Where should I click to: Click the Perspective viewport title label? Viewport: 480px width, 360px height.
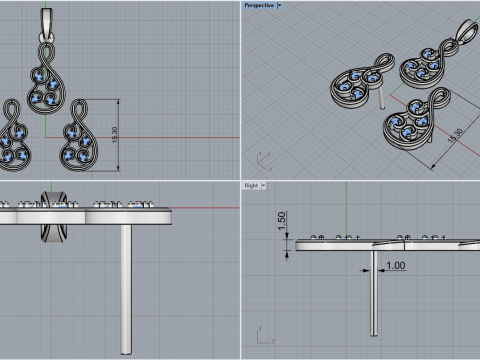[x=259, y=5]
